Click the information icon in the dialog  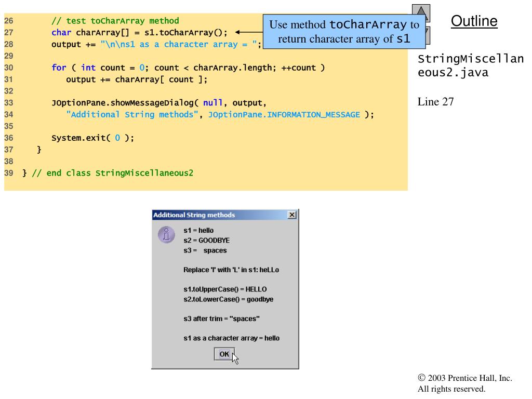pyautogui.click(x=167, y=234)
